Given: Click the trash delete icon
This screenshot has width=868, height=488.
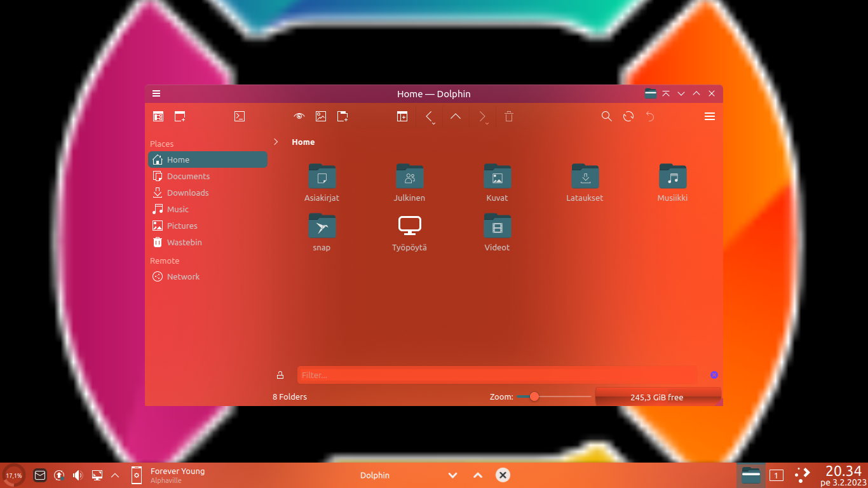Looking at the screenshot, I should click(x=509, y=116).
